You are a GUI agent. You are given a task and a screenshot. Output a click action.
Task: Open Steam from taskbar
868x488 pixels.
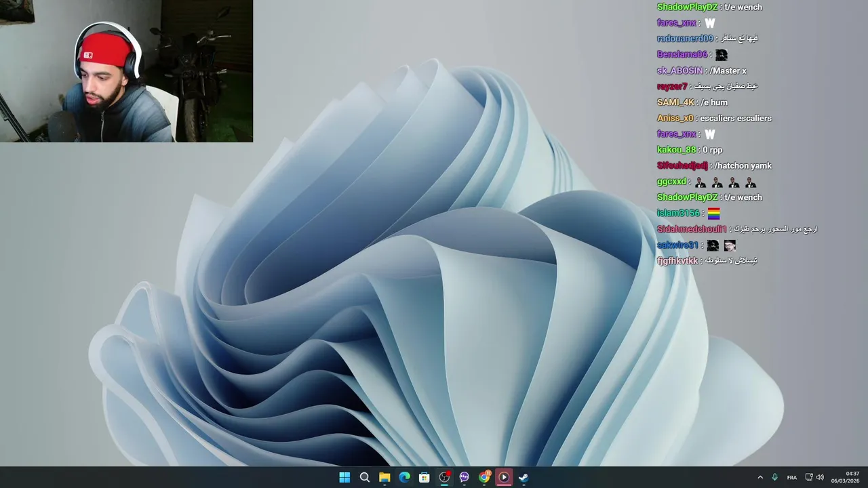coord(524,477)
